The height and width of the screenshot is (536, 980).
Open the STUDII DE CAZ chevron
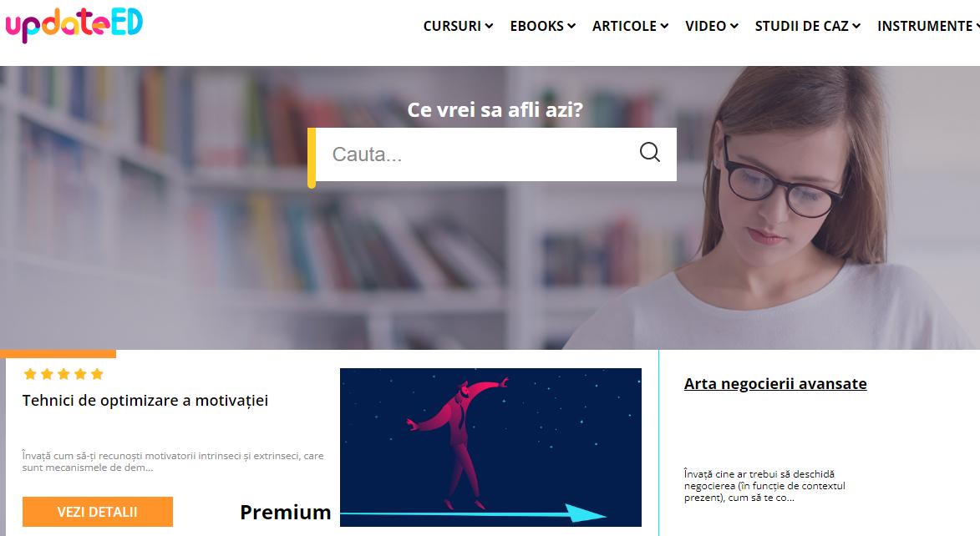click(856, 26)
